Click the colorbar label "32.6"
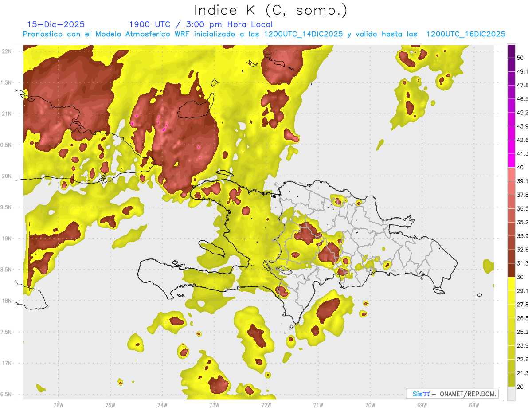Screen dimensions: 532x411 tap(523, 250)
